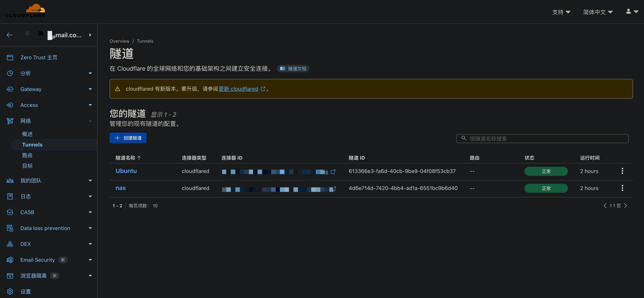Go to previous page chevron

[x=605, y=206]
